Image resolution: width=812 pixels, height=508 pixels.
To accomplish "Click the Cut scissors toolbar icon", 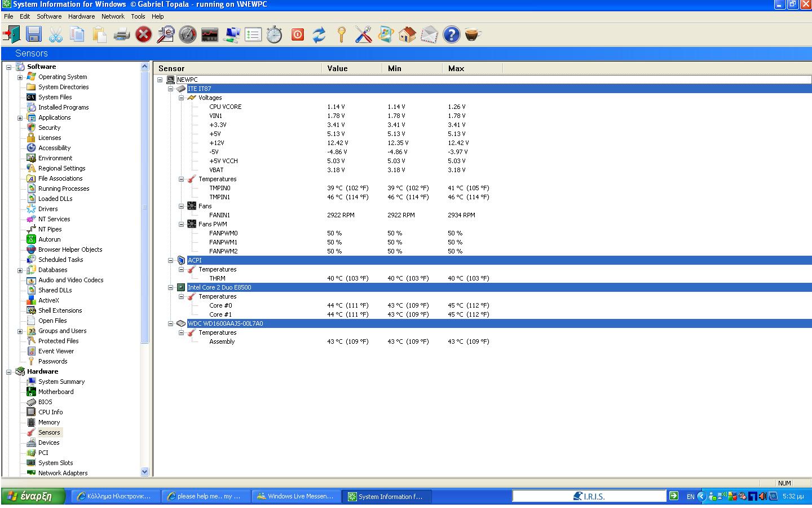I will (55, 35).
